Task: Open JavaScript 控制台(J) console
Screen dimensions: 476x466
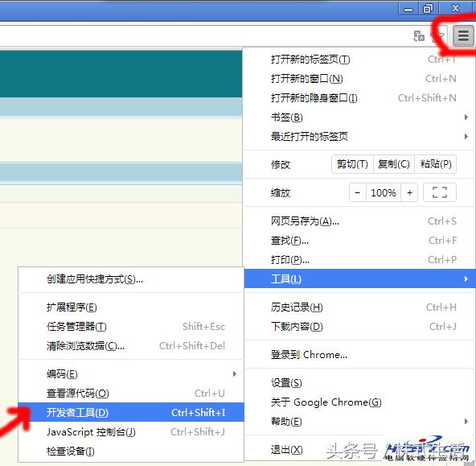Action: coord(131,431)
